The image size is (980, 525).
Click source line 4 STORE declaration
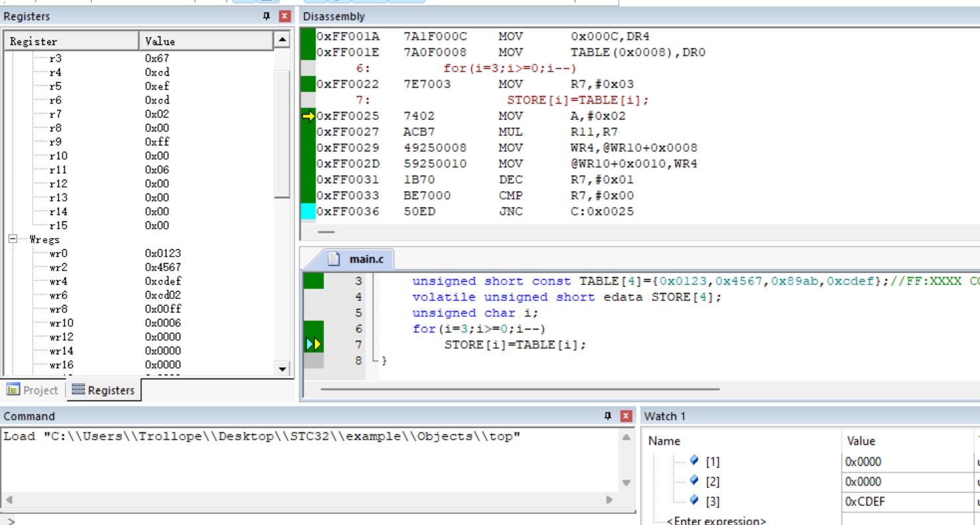567,297
